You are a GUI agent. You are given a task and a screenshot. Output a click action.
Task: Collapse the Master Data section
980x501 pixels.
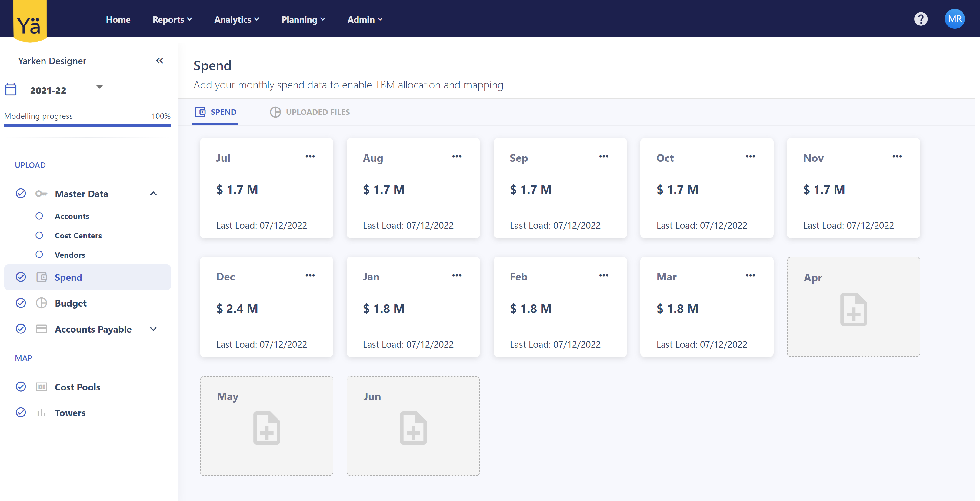[x=153, y=194]
